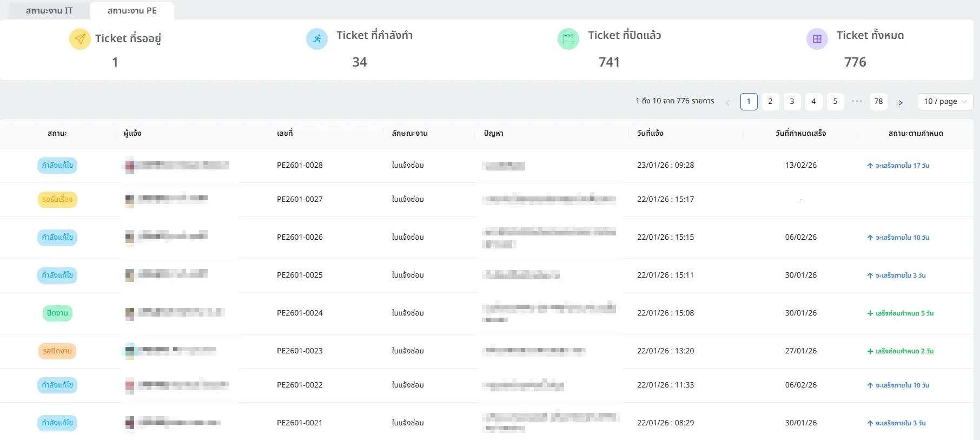Click Ticket ที่ปิดแล้ว count 741
This screenshot has height=440, width=980.
click(x=609, y=62)
